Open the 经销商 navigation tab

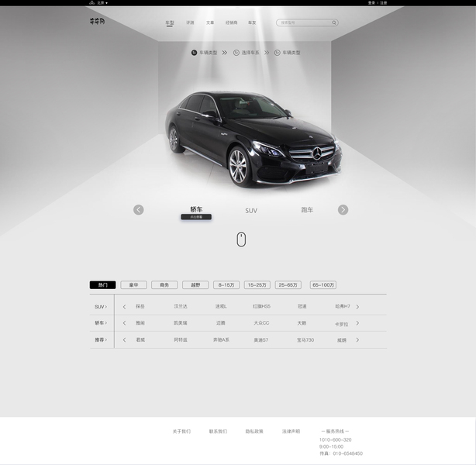231,22
